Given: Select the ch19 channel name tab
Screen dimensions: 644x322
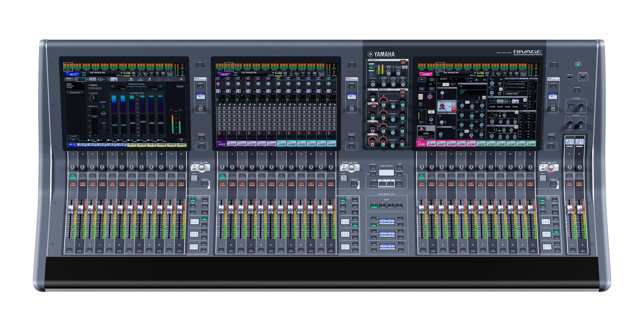Looking at the screenshot, I should tap(281, 144).
